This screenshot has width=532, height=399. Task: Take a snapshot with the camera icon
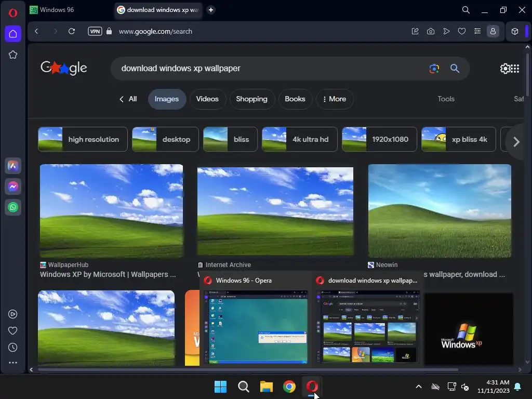click(431, 31)
